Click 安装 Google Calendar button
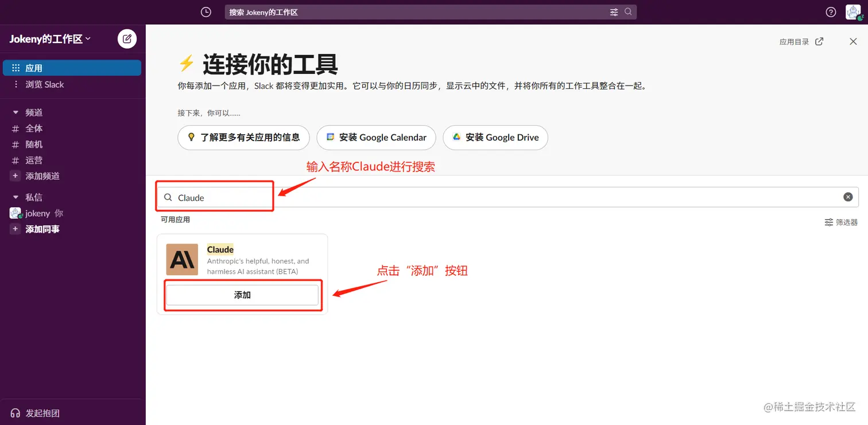 (x=376, y=138)
